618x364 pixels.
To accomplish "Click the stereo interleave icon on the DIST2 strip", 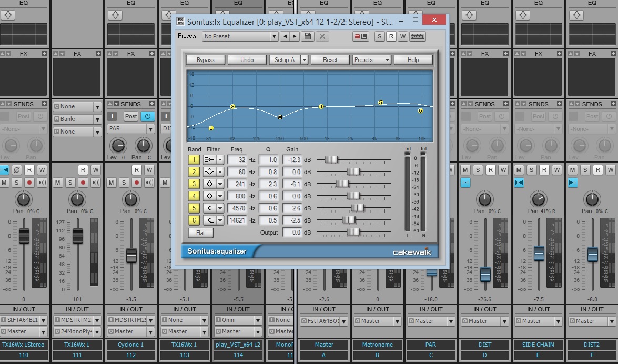I will (573, 183).
